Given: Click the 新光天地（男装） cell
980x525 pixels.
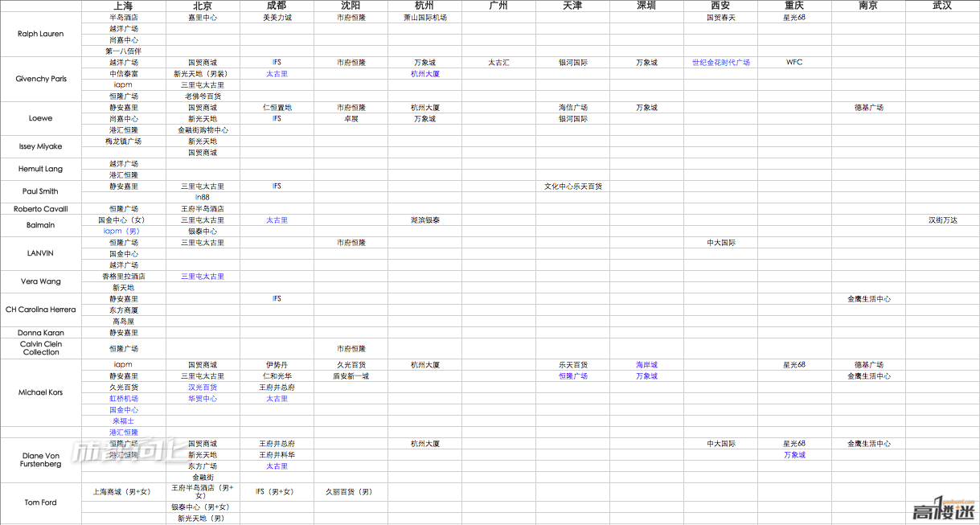Looking at the screenshot, I should [x=202, y=73].
